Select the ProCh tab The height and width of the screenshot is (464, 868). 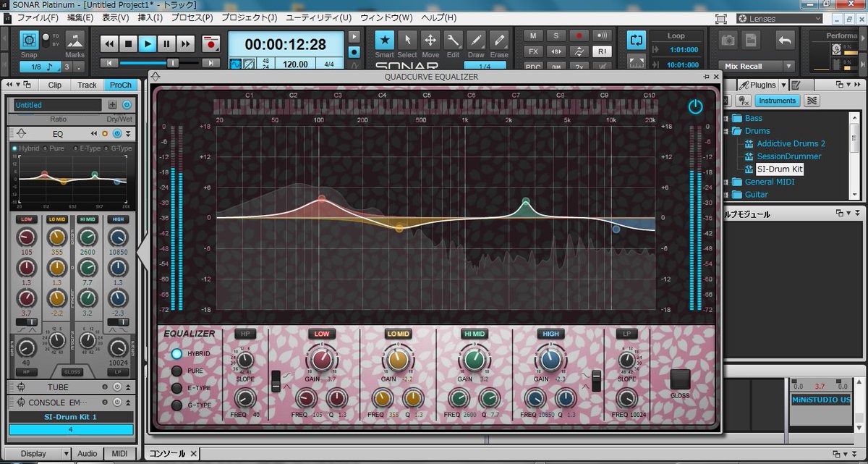(121, 85)
